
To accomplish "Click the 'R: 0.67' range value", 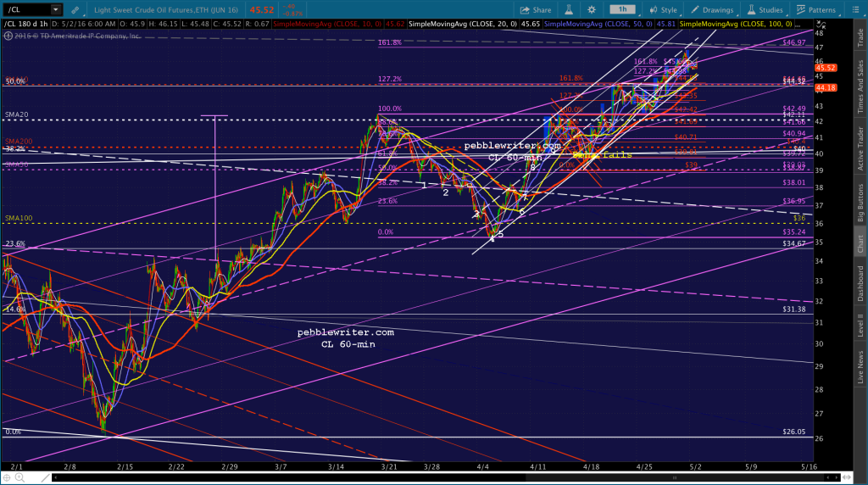I will [x=259, y=25].
